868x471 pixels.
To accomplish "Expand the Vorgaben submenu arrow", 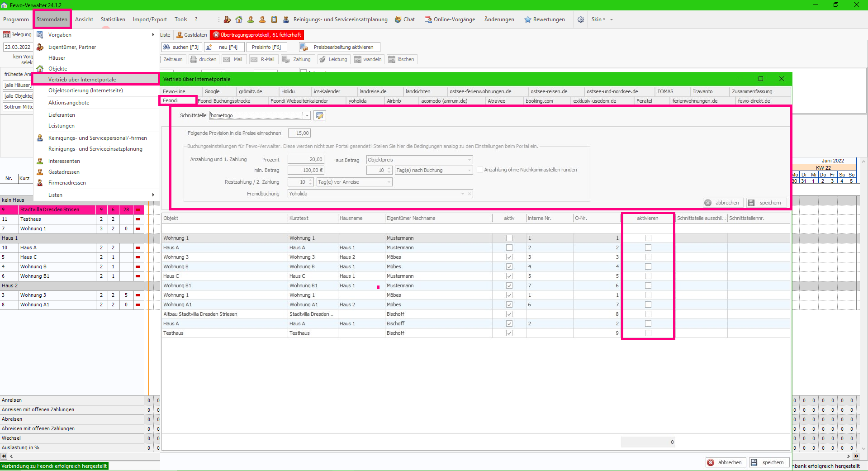I will coord(153,35).
